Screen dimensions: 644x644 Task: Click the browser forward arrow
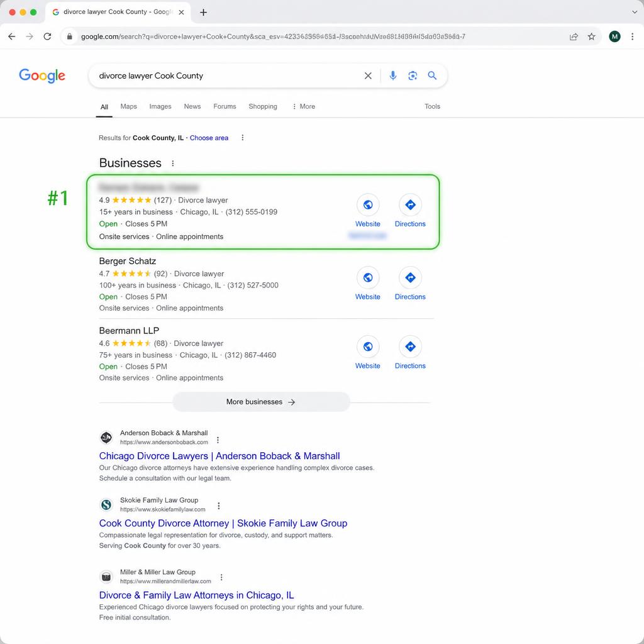(x=30, y=36)
